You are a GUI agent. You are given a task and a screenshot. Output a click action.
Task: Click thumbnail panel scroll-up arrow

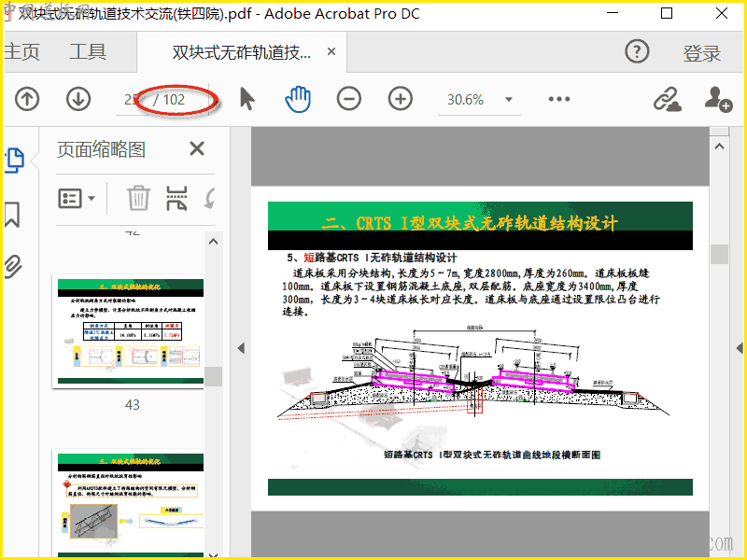tap(214, 242)
